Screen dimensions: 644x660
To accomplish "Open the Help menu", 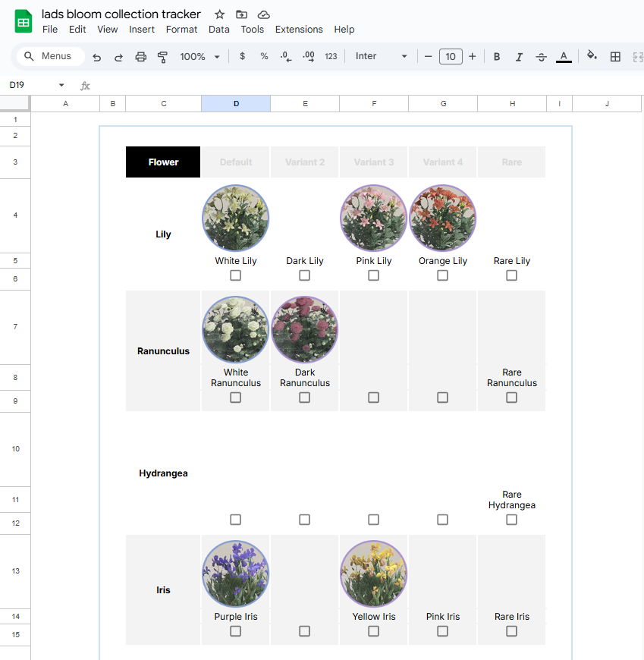I will coord(344,30).
